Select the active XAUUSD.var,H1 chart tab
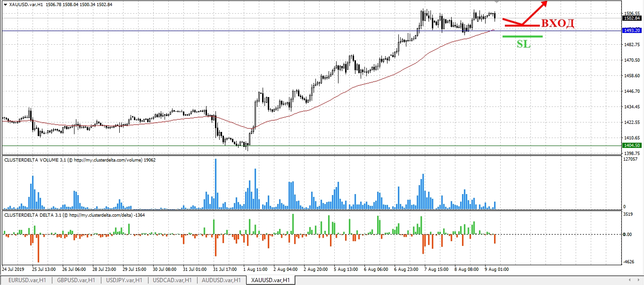This screenshot has height=285, width=644. (x=271, y=280)
